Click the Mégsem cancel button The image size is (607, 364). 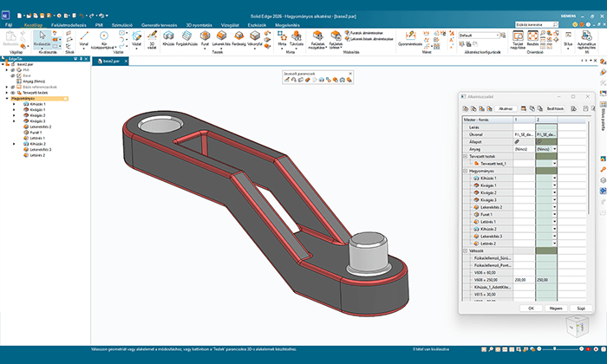(556, 307)
